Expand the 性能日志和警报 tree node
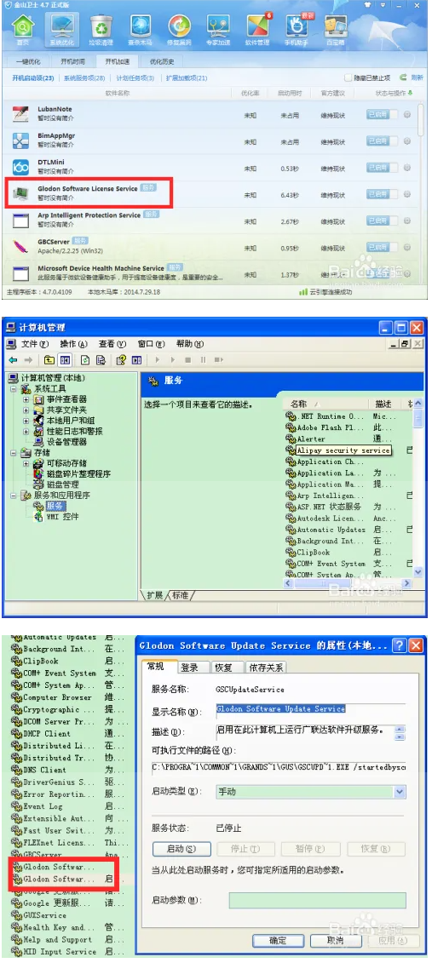432x980 pixels. tap(26, 431)
